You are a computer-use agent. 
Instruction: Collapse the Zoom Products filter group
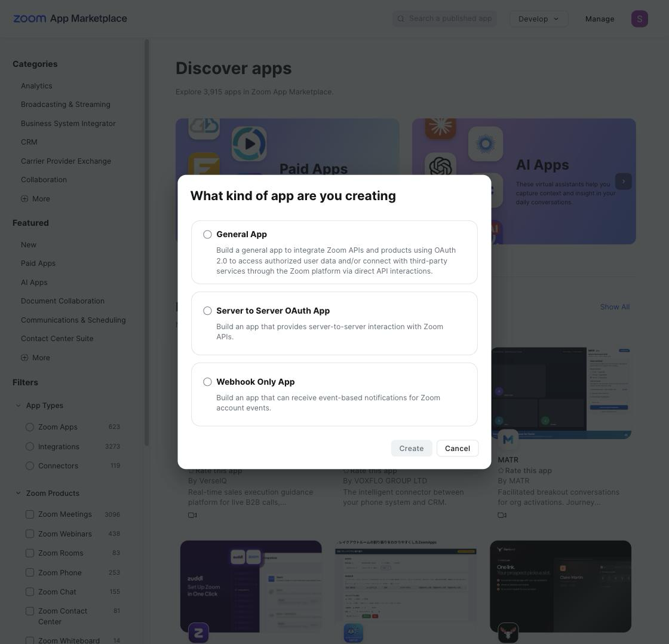coord(18,493)
